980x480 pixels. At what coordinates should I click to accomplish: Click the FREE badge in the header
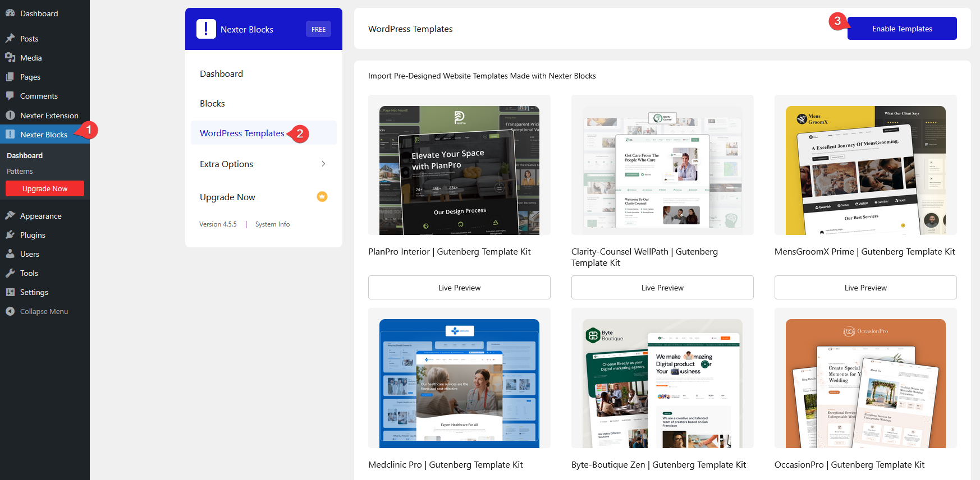click(x=318, y=29)
